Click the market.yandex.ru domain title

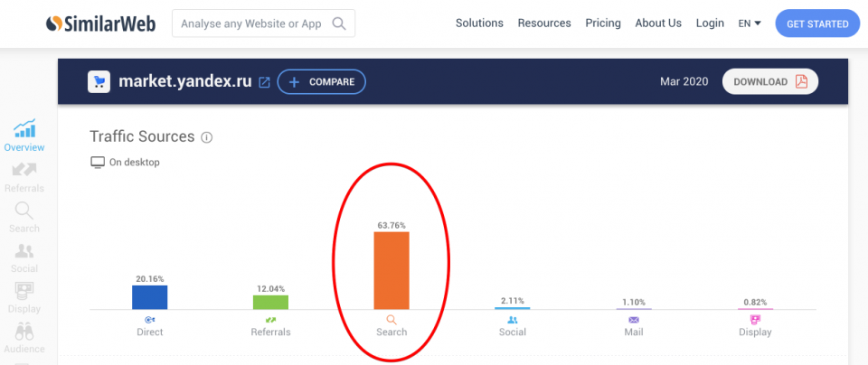pyautogui.click(x=185, y=82)
